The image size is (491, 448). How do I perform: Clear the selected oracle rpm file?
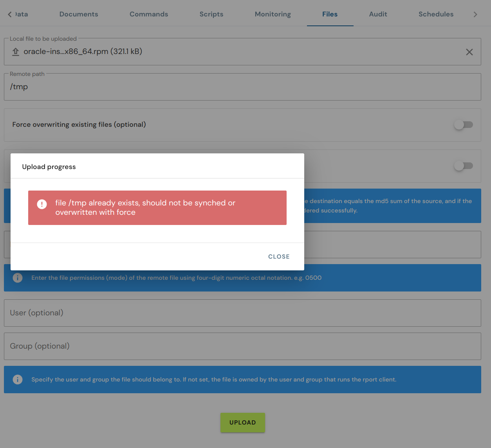tap(469, 52)
